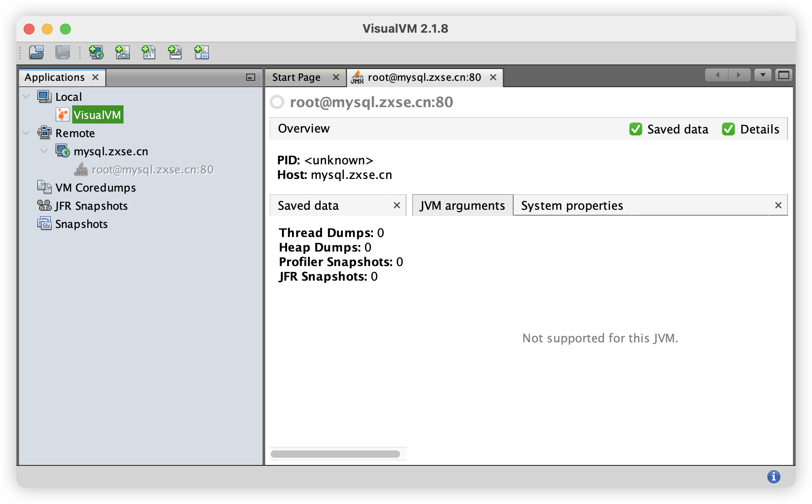Maximize the editor window via top-right icon
Image resolution: width=812 pixels, height=504 pixels.
click(784, 75)
